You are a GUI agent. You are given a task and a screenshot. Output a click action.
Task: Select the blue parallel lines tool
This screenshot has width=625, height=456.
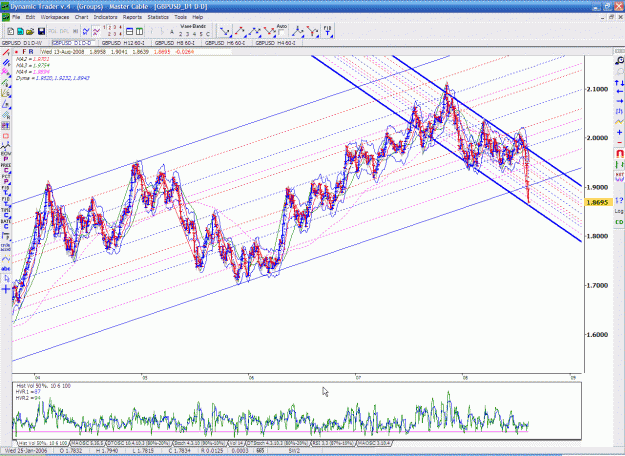[6, 63]
